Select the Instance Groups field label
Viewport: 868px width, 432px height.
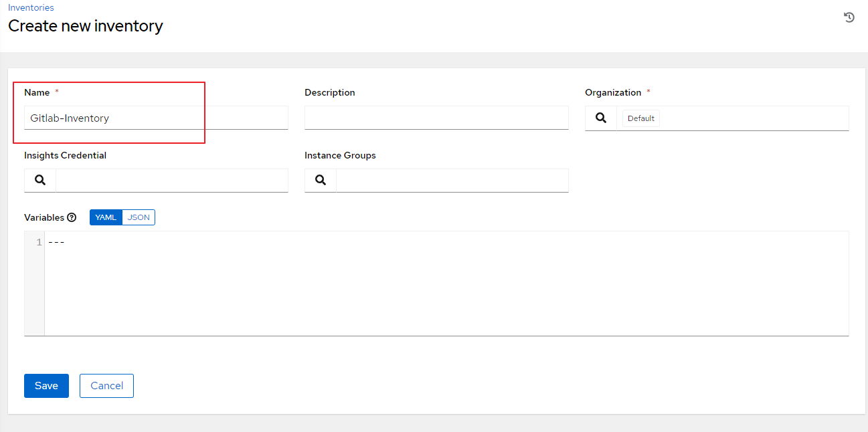click(340, 155)
